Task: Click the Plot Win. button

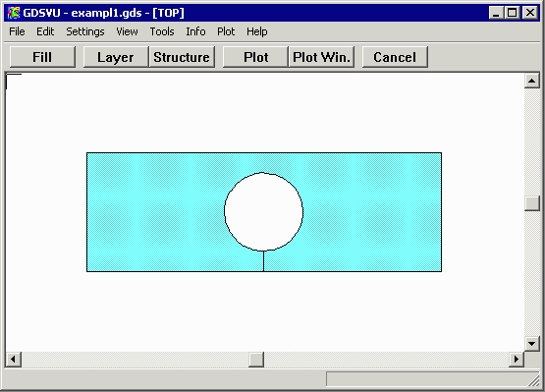Action: click(x=321, y=57)
